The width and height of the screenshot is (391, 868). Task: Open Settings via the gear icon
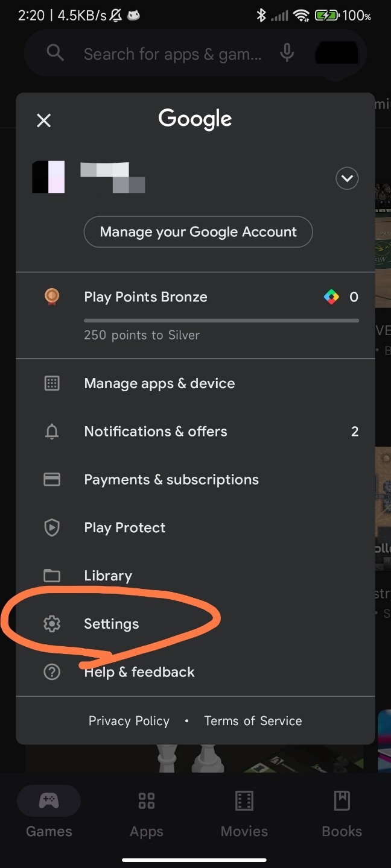(52, 624)
